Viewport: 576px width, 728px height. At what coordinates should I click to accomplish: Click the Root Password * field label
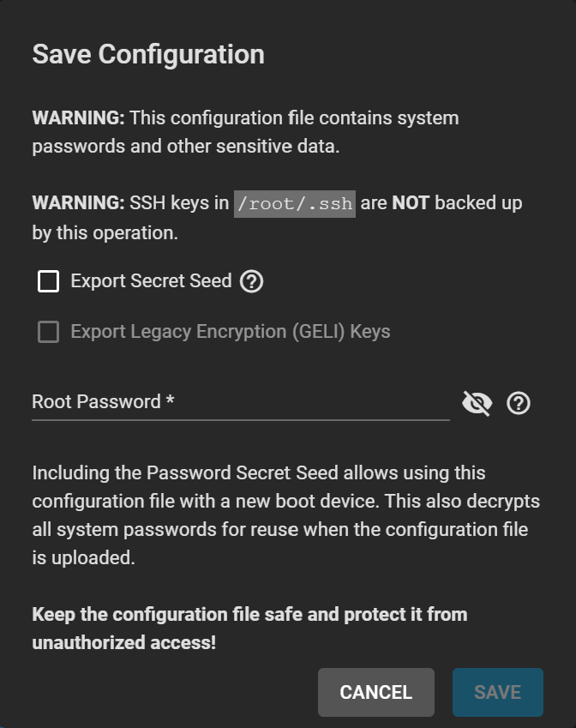click(103, 402)
